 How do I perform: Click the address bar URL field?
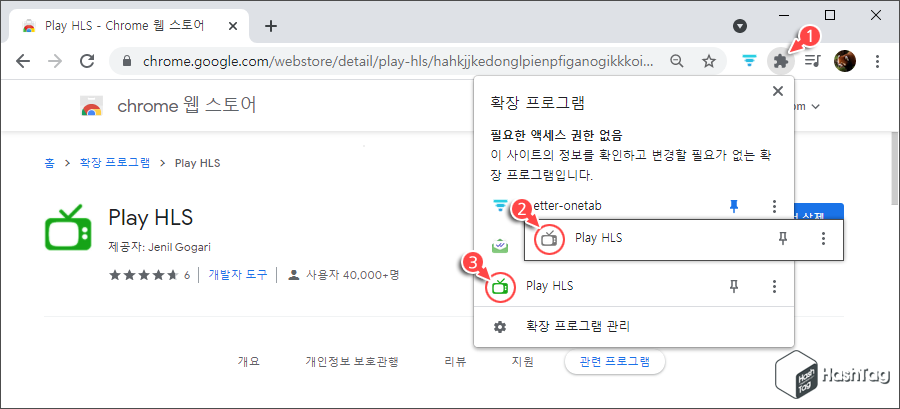[x=397, y=61]
